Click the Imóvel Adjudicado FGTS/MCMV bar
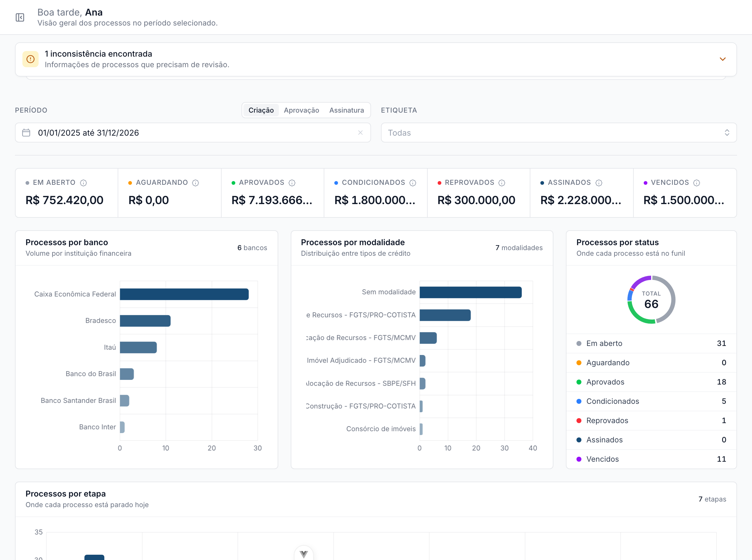Screen dimensions: 752x560 point(422,361)
